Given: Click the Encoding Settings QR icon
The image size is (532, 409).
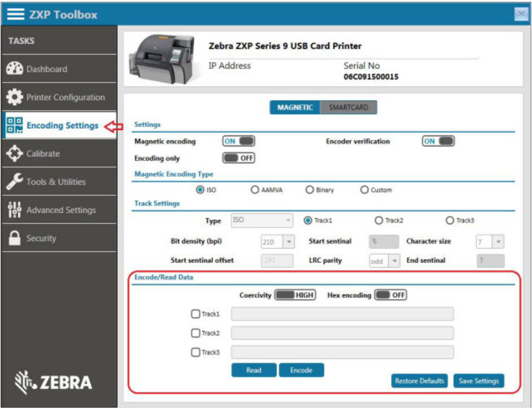Looking at the screenshot, I should click(14, 125).
